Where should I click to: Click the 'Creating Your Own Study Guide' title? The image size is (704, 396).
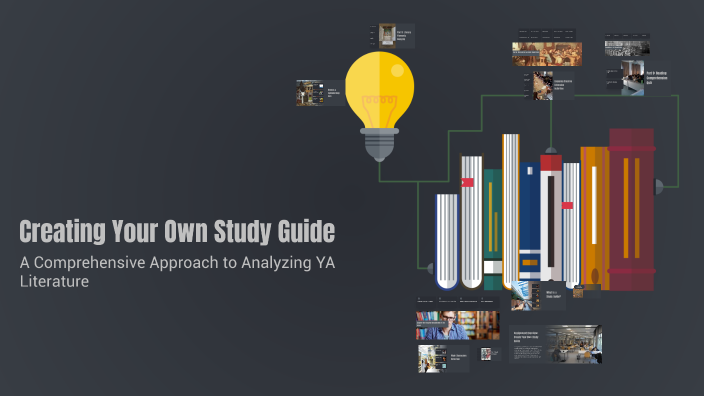(177, 231)
